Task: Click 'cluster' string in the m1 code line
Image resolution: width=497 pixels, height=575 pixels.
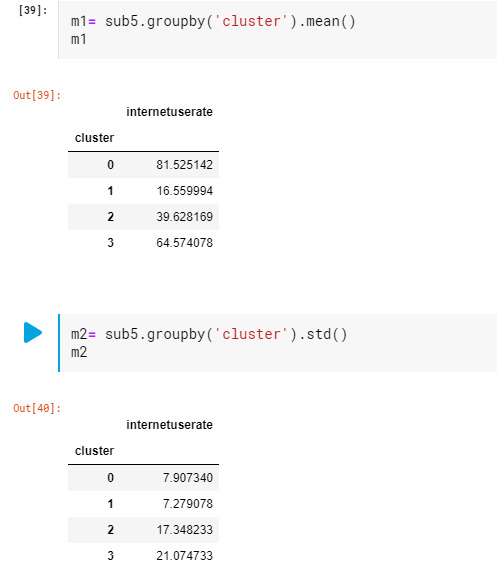Action: [x=251, y=21]
